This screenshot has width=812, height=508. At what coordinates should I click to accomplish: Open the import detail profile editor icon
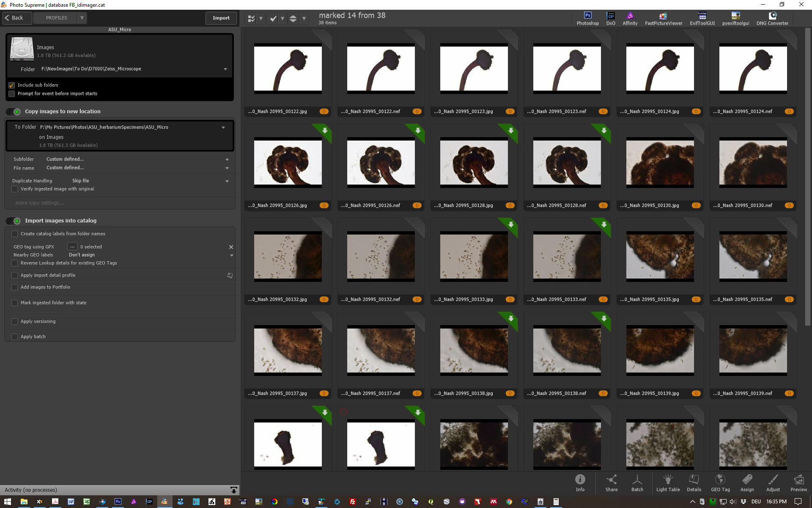[x=230, y=275]
